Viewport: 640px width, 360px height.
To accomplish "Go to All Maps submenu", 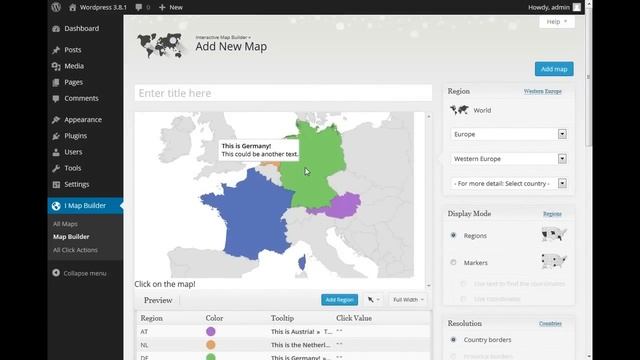I will [x=65, y=224].
